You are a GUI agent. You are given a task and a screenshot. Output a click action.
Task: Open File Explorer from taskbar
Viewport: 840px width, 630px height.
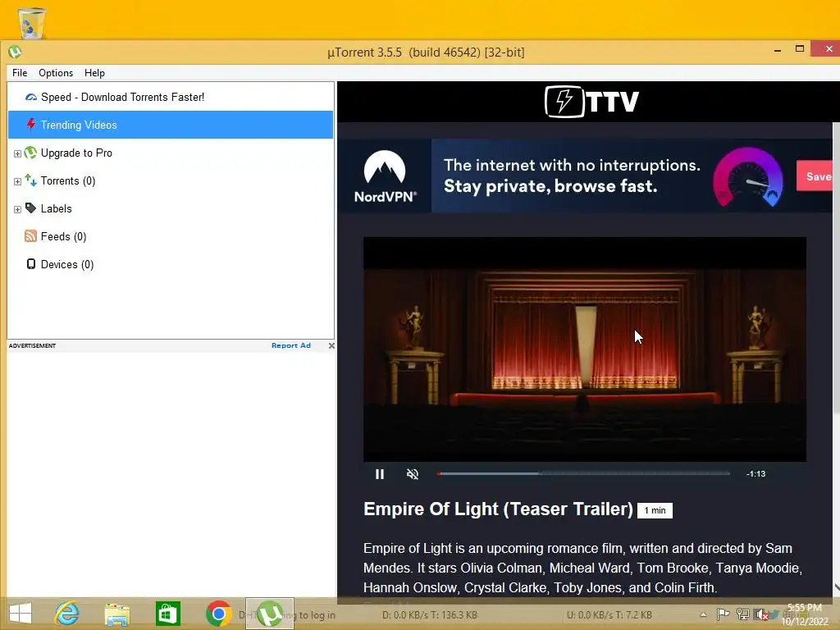116,614
